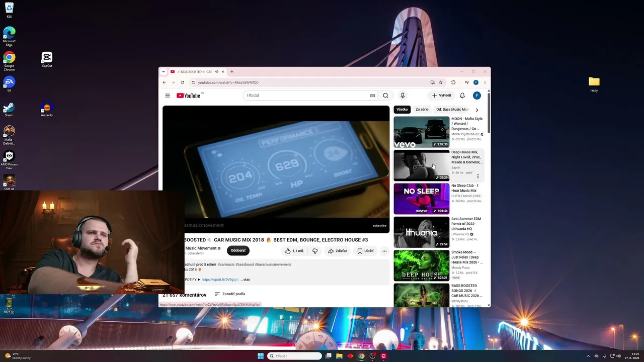This screenshot has height=362, width=644.
Task: Open the YouTube guide hamburger menu
Action: [168, 96]
